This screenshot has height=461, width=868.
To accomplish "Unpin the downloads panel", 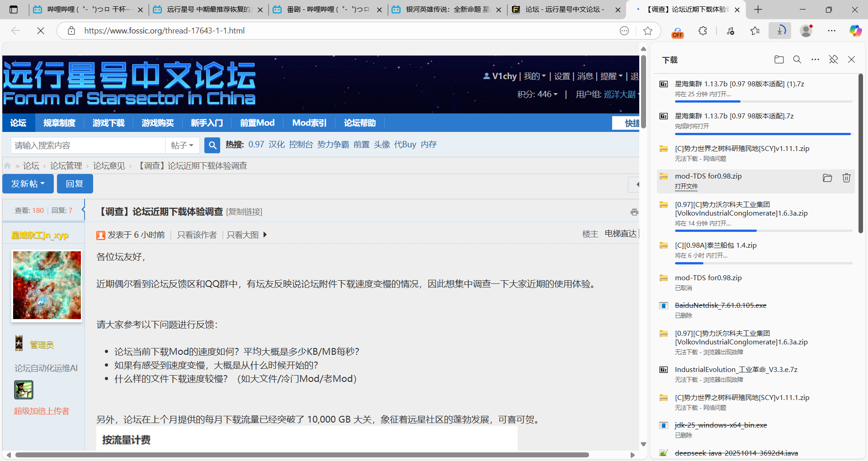I will 833,60.
